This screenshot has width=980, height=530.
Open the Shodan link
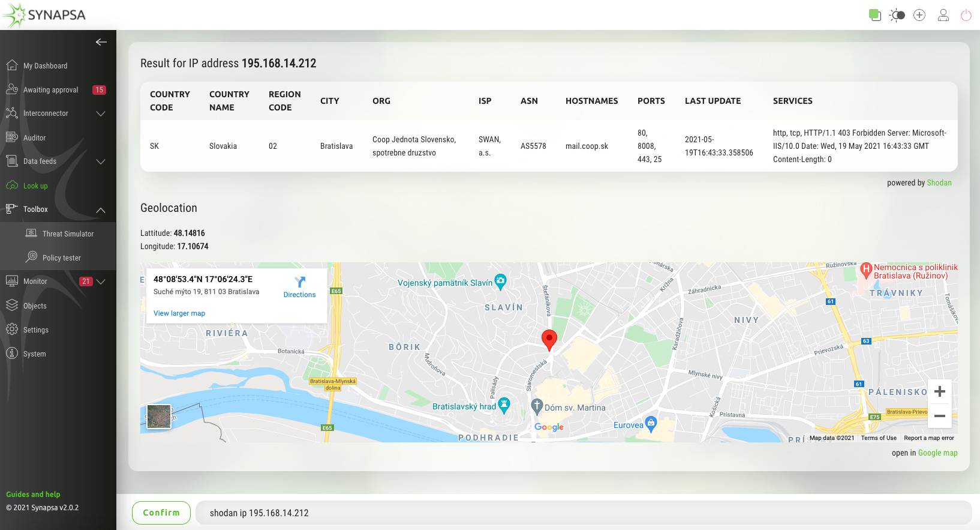(x=939, y=183)
